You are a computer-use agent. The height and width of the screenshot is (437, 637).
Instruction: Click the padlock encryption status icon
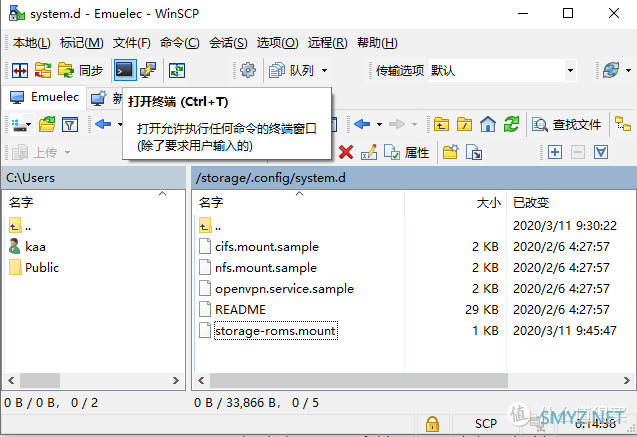(x=432, y=424)
